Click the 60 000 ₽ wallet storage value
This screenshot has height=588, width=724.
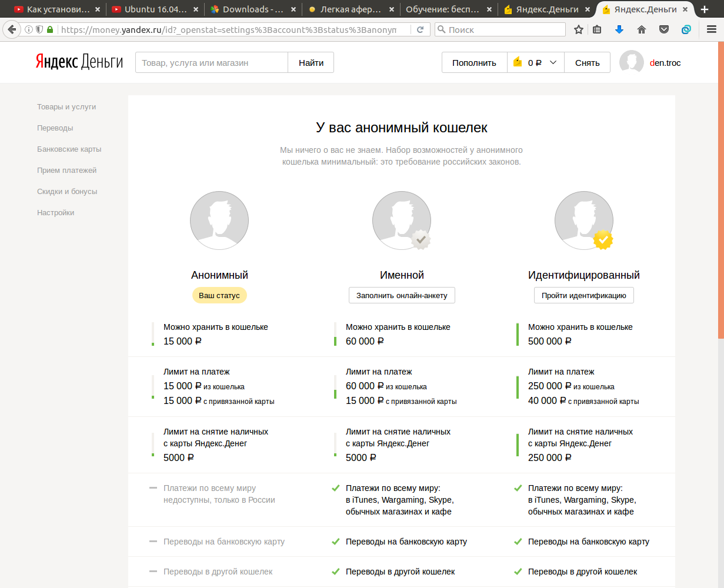365,341
